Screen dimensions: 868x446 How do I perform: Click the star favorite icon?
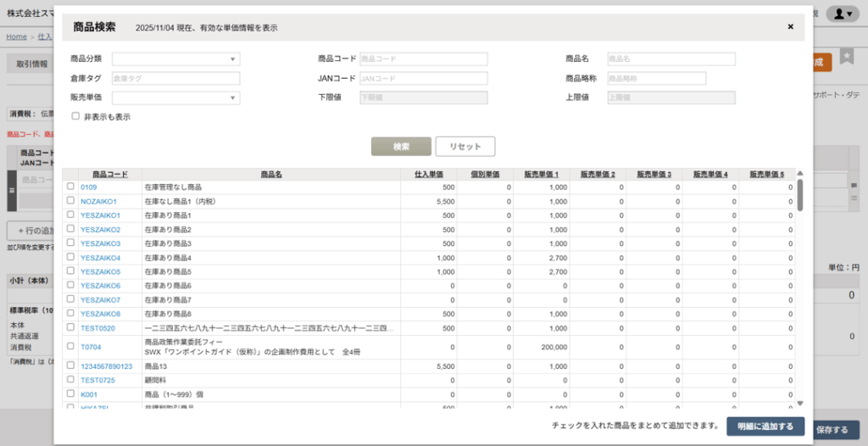click(x=846, y=56)
